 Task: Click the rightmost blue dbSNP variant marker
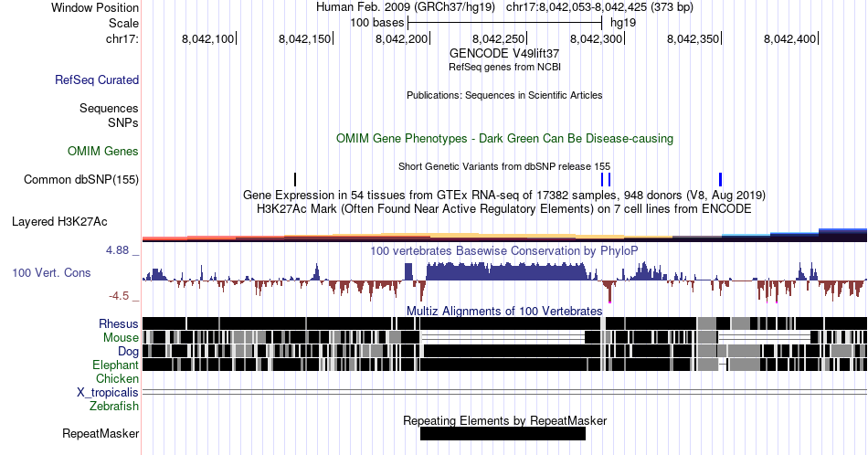(720, 179)
